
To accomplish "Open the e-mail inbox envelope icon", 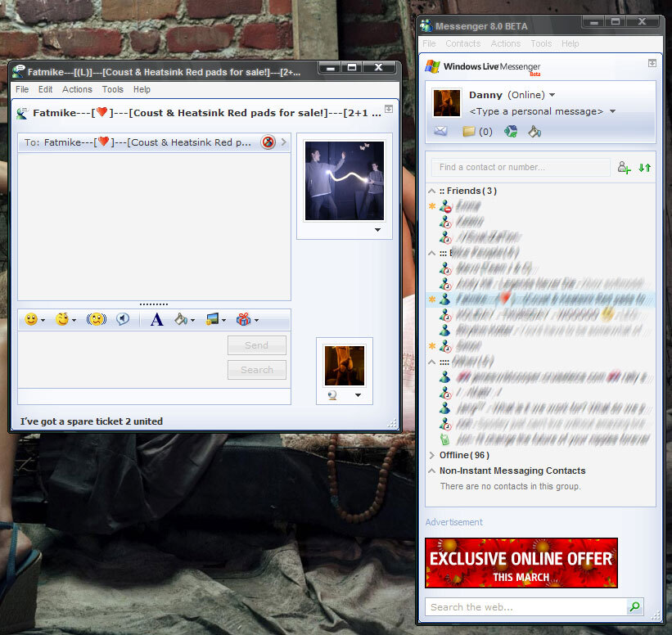I will [x=440, y=131].
